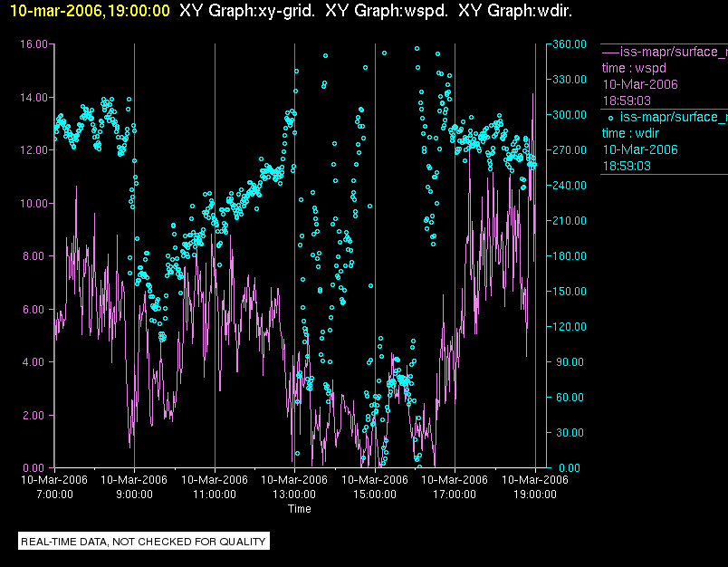Click the 13:00:00 x-axis tick label
The width and height of the screenshot is (728, 567).
coord(294,495)
